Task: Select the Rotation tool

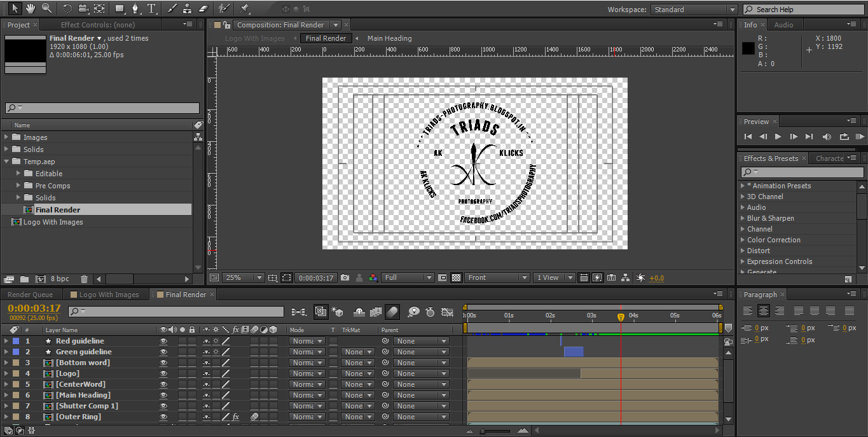Action: point(67,8)
